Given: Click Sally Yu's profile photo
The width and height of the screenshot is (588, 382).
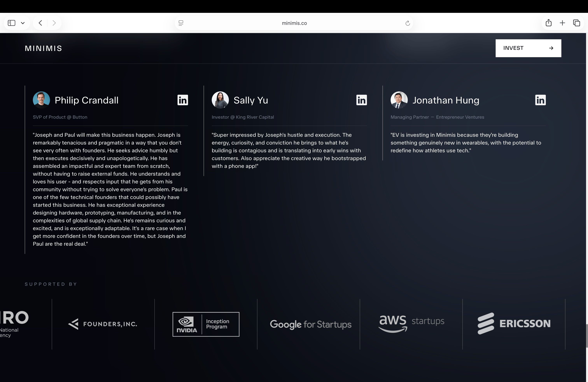Looking at the screenshot, I should [220, 100].
